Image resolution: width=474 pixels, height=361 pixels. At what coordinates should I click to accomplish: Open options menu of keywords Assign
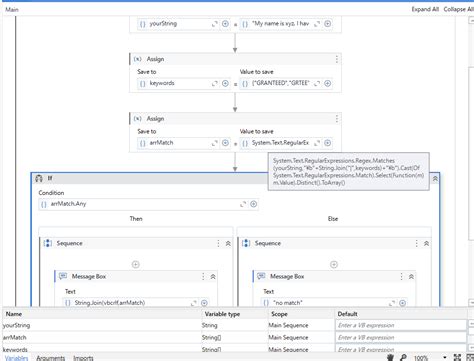pyautogui.click(x=337, y=59)
